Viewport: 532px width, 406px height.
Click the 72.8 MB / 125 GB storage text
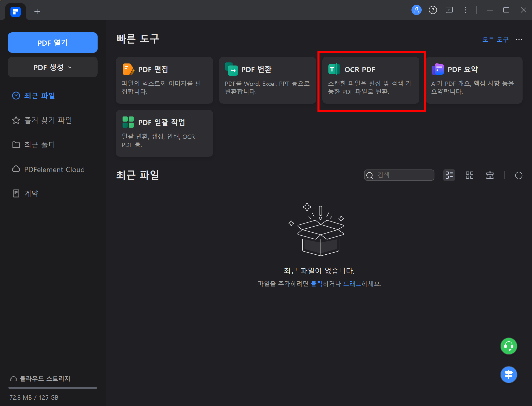[34, 397]
